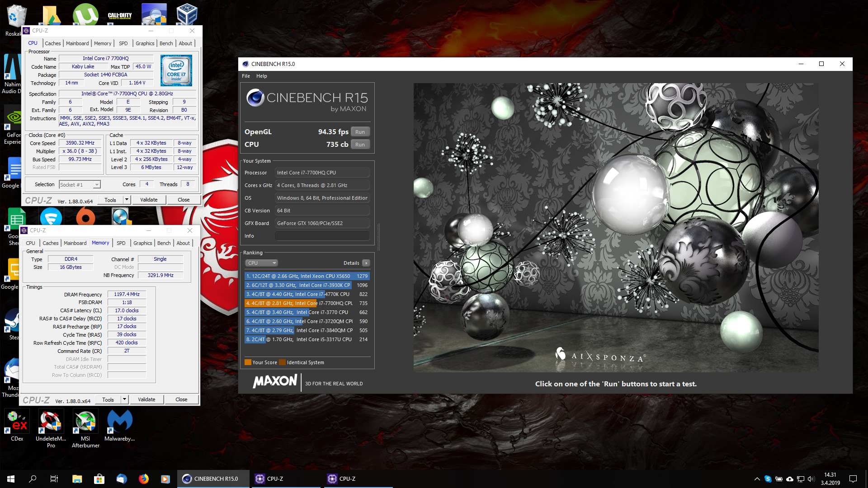The height and width of the screenshot is (488, 868).
Task: Click the Intel Core i7 logo in CPU-Z
Action: [x=176, y=70]
